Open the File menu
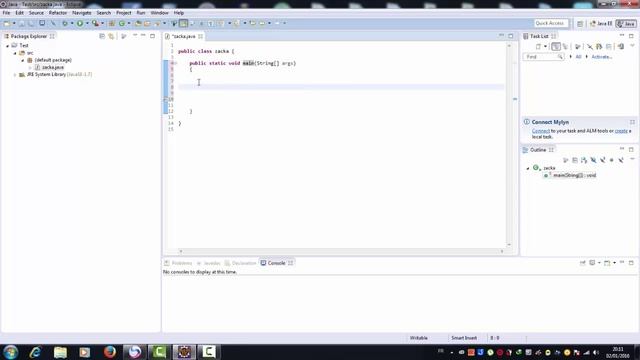 [x=6, y=13]
